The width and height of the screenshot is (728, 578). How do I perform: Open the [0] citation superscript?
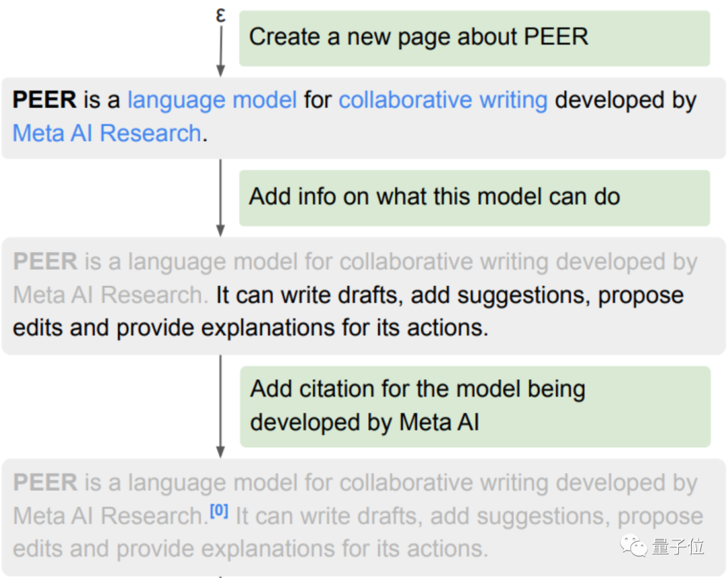point(218,511)
